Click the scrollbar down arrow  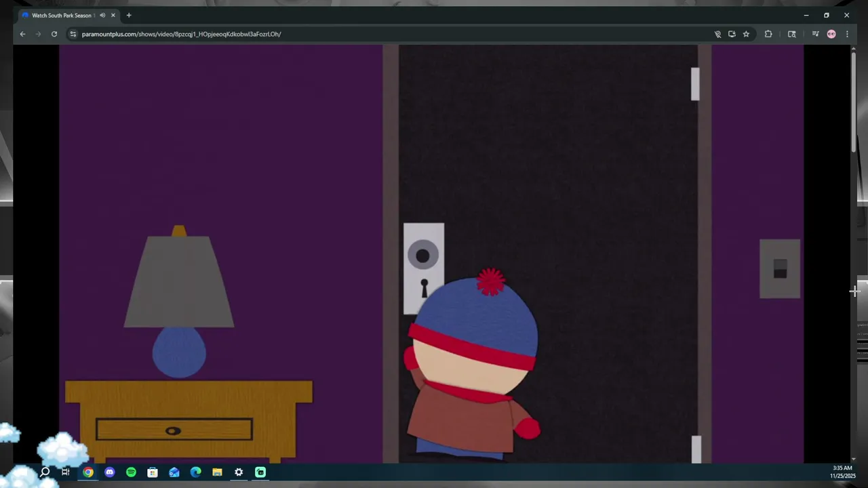(x=854, y=460)
